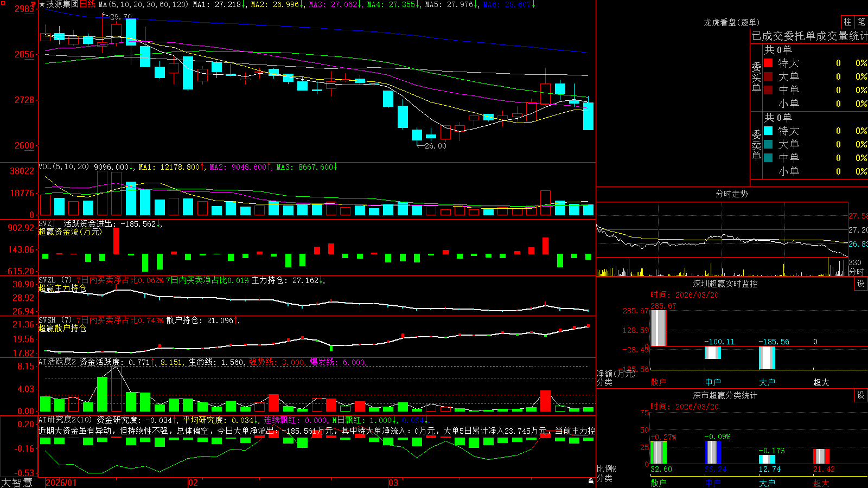This screenshot has height=488, width=868.
Task: Open the 分时走势 panel title
Action: pyautogui.click(x=731, y=194)
